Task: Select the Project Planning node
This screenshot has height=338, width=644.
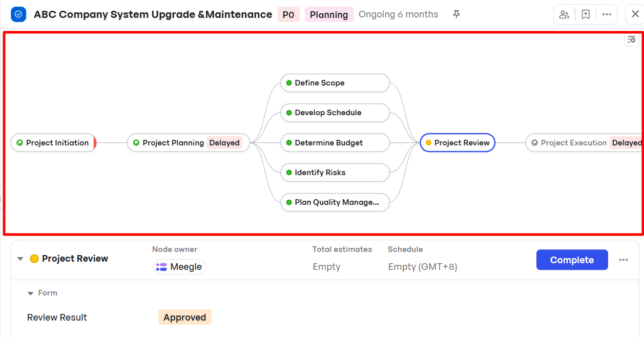Action: (189, 143)
